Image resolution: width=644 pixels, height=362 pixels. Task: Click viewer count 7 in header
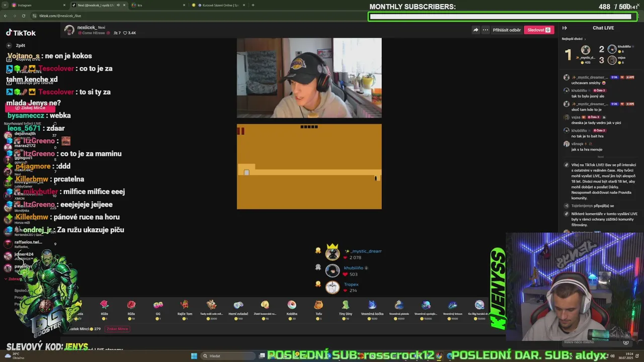[117, 33]
